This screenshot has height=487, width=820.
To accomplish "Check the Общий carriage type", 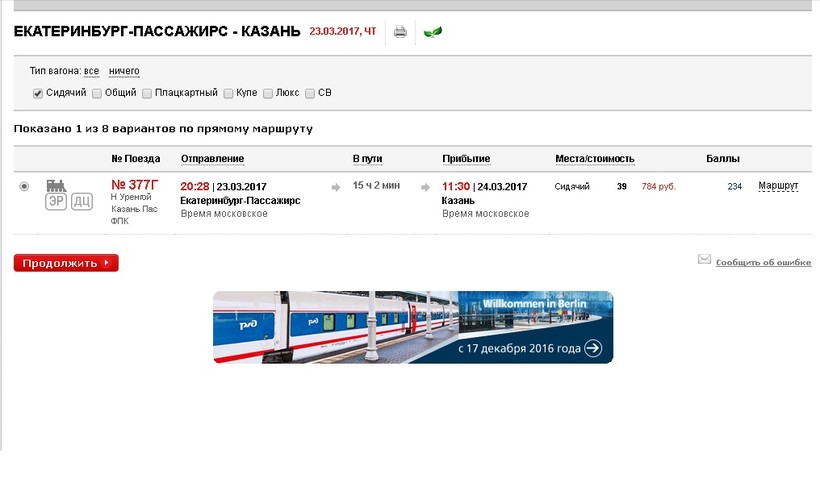I will click(x=97, y=93).
